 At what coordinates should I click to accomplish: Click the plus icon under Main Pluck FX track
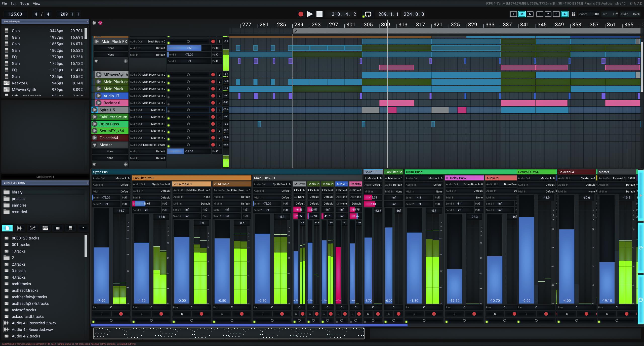click(x=126, y=61)
